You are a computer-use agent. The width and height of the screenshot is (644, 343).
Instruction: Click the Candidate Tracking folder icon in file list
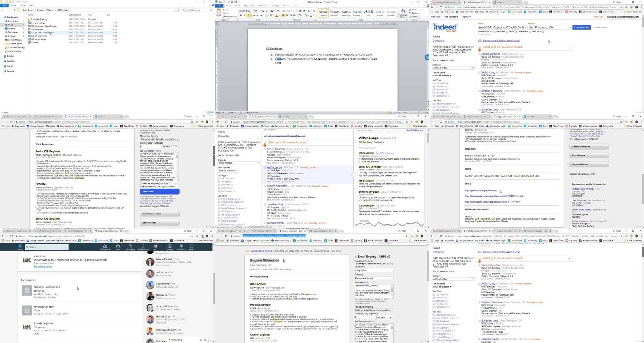29,19
